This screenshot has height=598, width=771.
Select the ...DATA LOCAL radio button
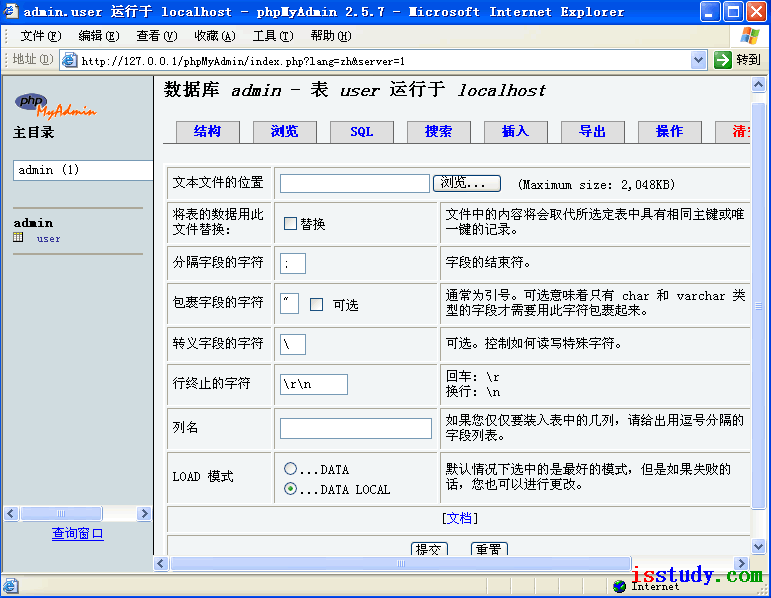290,489
